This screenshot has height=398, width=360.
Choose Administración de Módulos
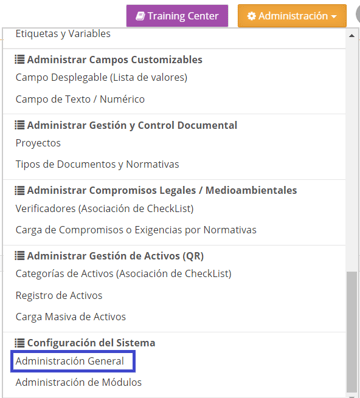79,382
